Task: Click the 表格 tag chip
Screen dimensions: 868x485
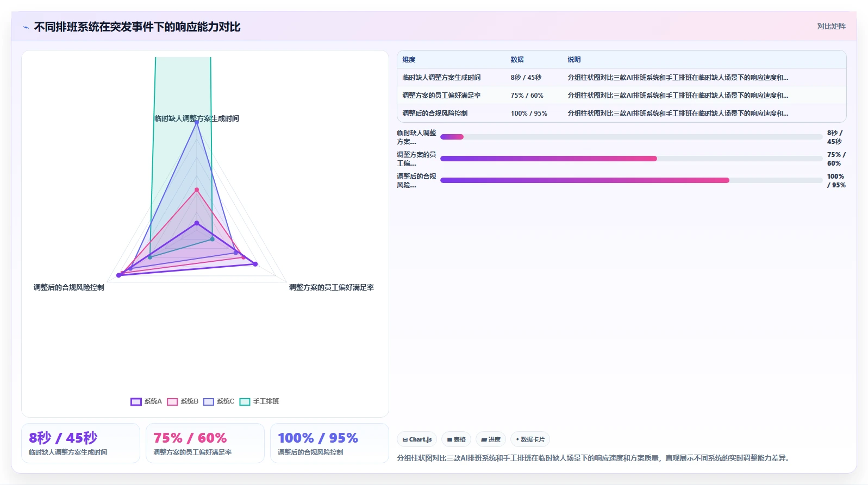Action: coord(457,439)
